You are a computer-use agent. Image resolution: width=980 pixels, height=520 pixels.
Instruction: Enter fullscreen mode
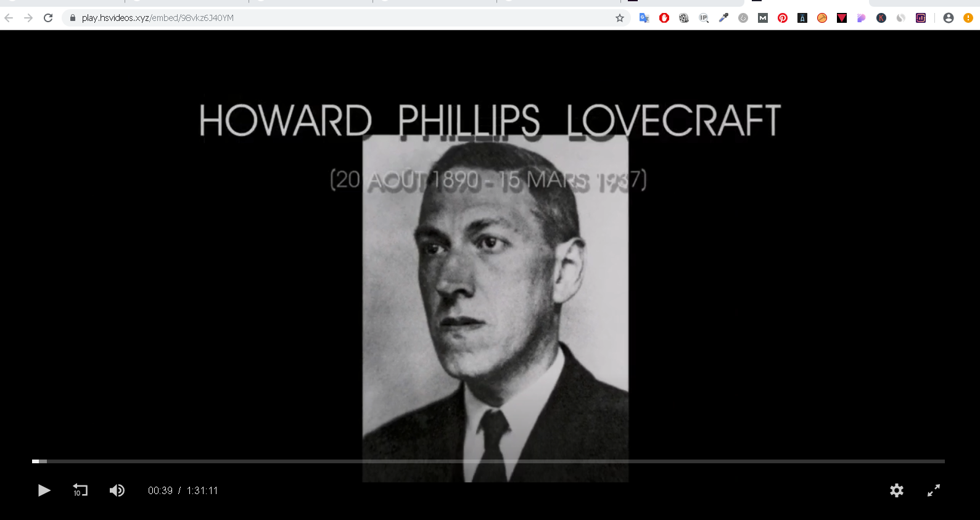pyautogui.click(x=934, y=490)
